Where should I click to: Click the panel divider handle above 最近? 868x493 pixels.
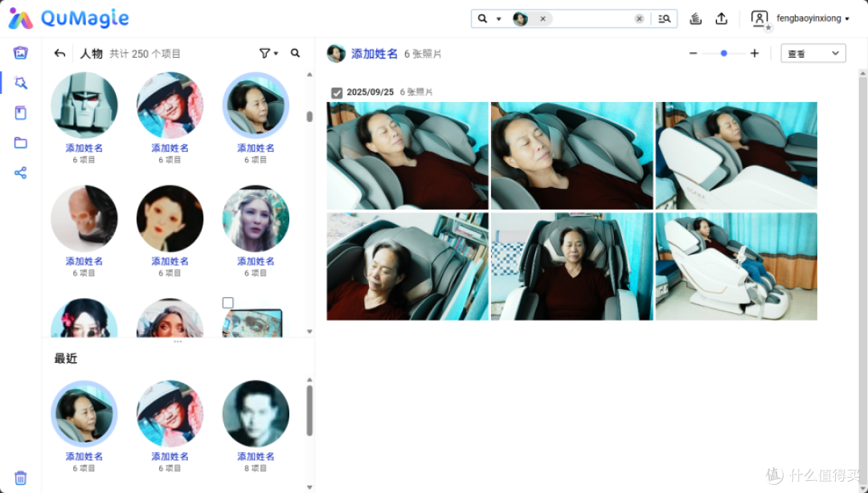pyautogui.click(x=178, y=341)
